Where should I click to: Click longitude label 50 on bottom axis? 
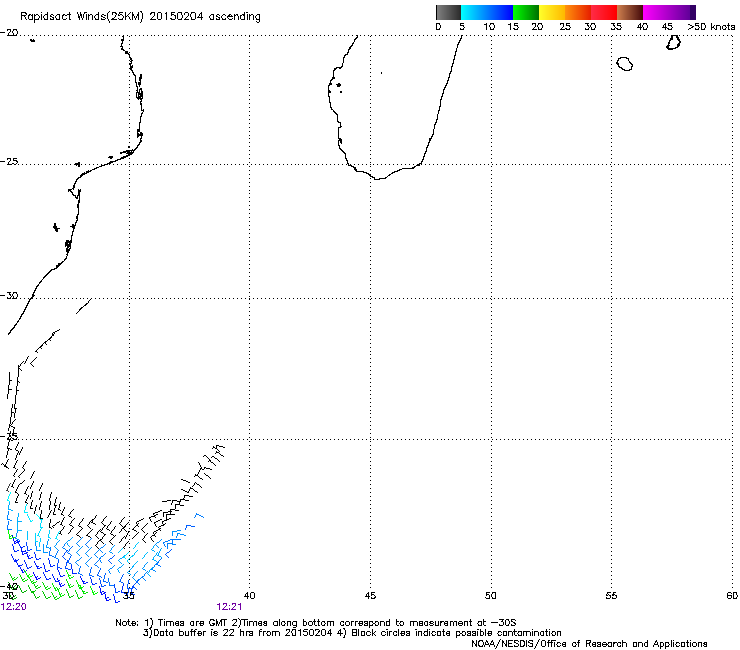click(x=491, y=595)
